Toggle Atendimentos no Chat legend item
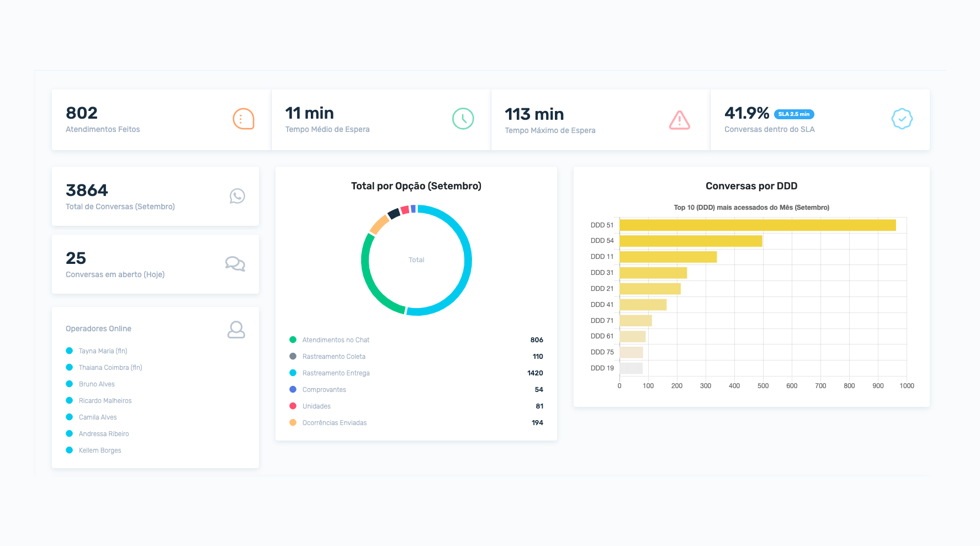The image size is (980, 546). (336, 340)
